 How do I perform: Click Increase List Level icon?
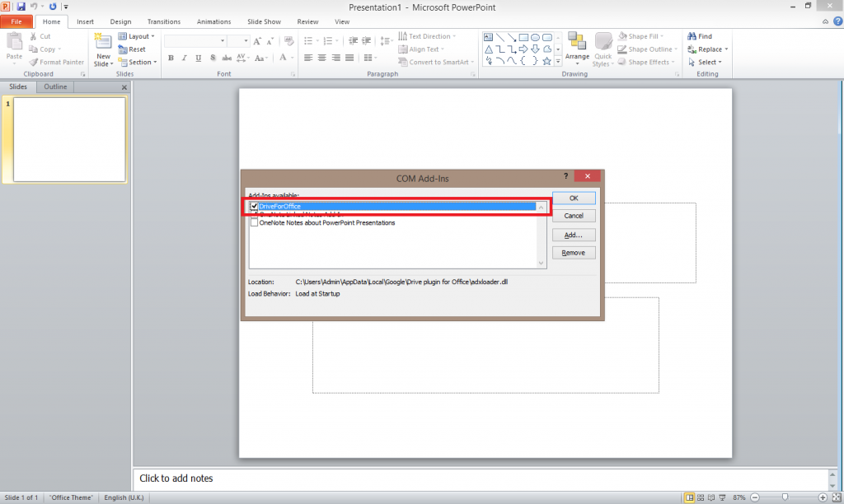pyautogui.click(x=367, y=41)
